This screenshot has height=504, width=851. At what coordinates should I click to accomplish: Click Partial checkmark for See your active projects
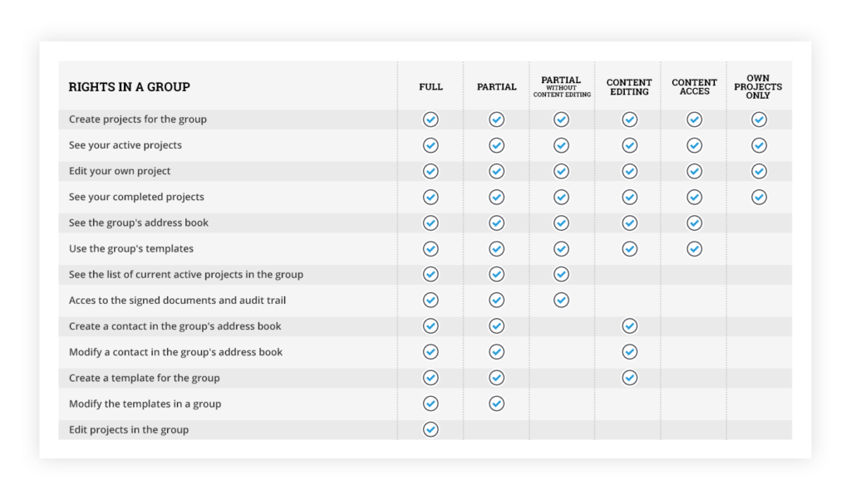pyautogui.click(x=496, y=145)
